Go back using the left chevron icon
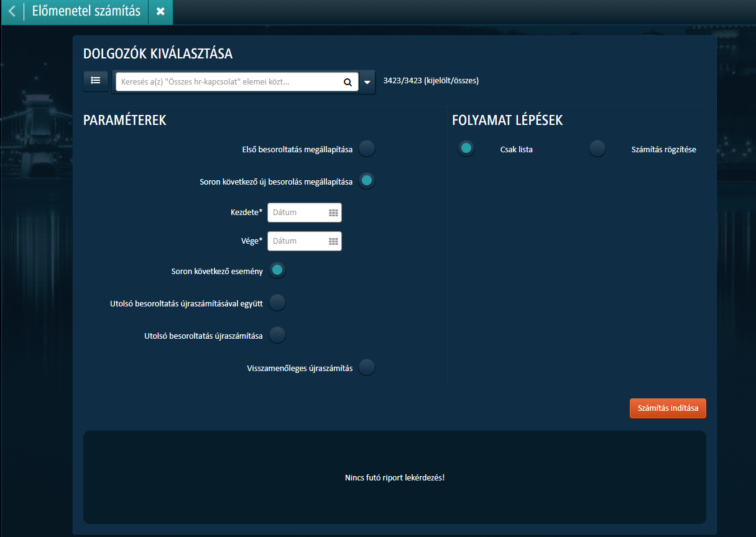The image size is (756, 537). (x=12, y=12)
